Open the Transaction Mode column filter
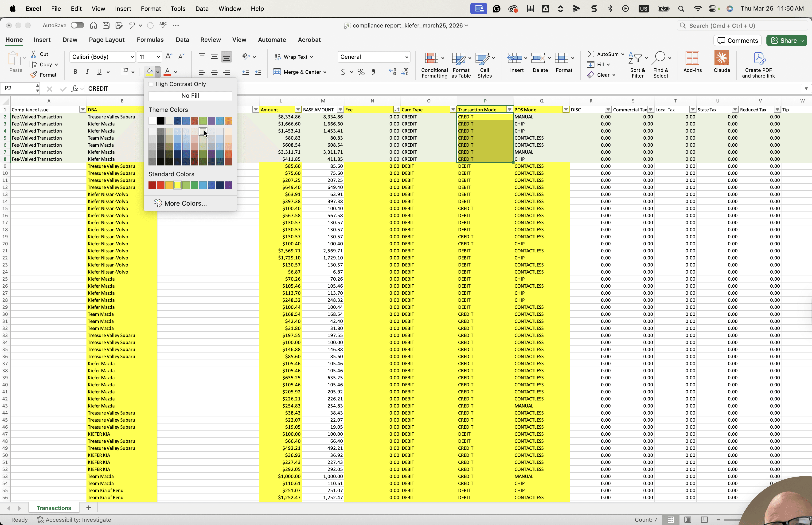 pyautogui.click(x=509, y=110)
